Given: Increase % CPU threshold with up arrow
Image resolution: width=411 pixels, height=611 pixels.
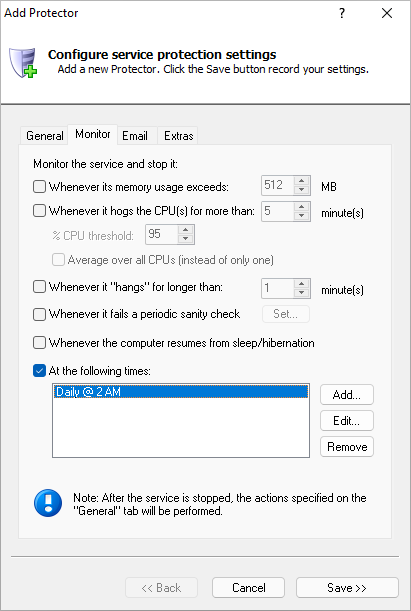Looking at the screenshot, I should pyautogui.click(x=185, y=230).
